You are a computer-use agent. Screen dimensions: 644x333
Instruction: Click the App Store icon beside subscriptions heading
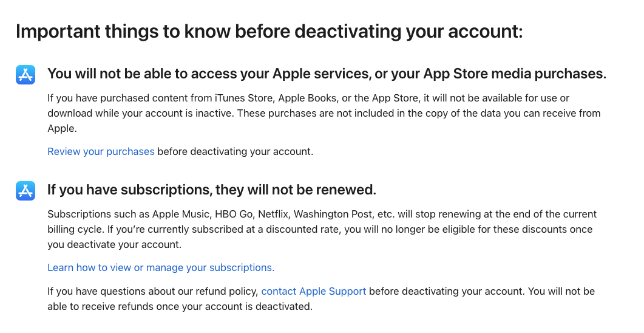point(25,191)
